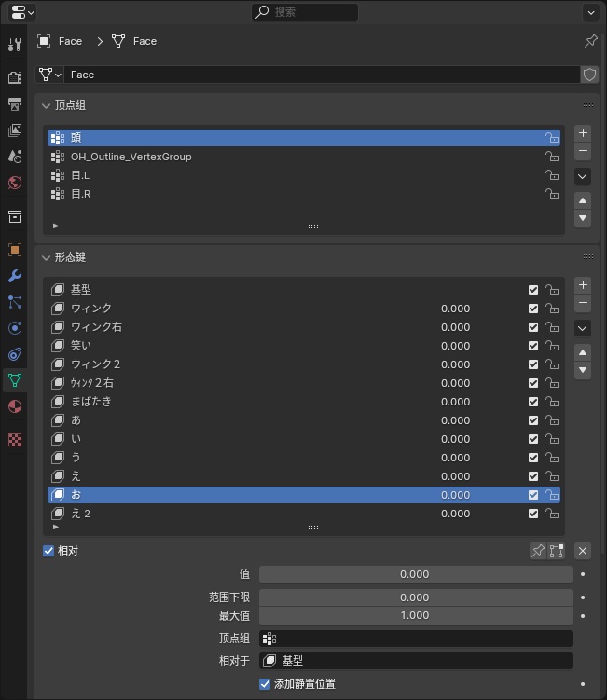Move vertex group down

click(583, 219)
